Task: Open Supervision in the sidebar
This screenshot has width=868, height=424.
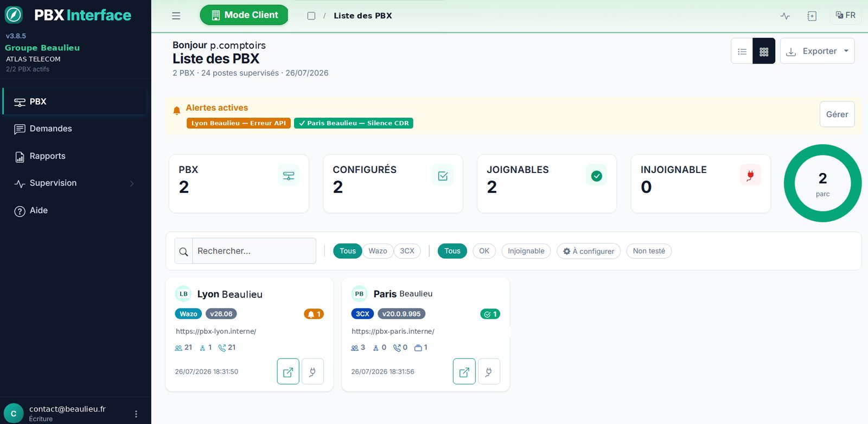Action: point(74,183)
